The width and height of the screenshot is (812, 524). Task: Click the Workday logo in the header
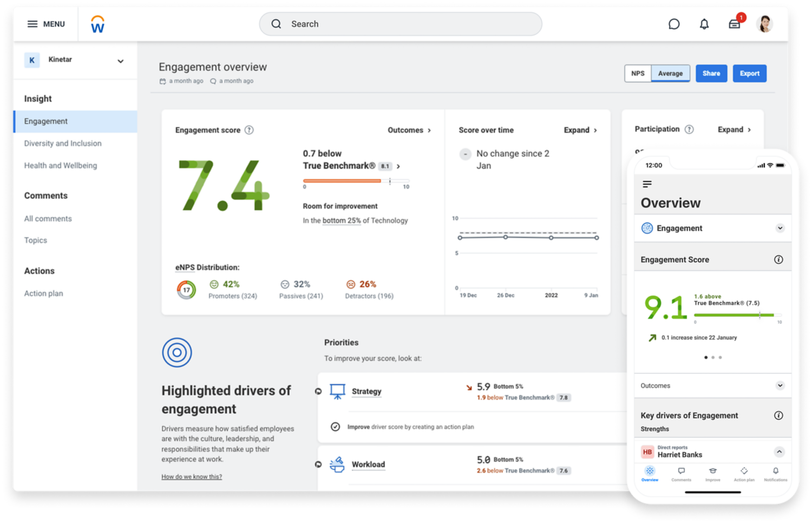click(97, 23)
